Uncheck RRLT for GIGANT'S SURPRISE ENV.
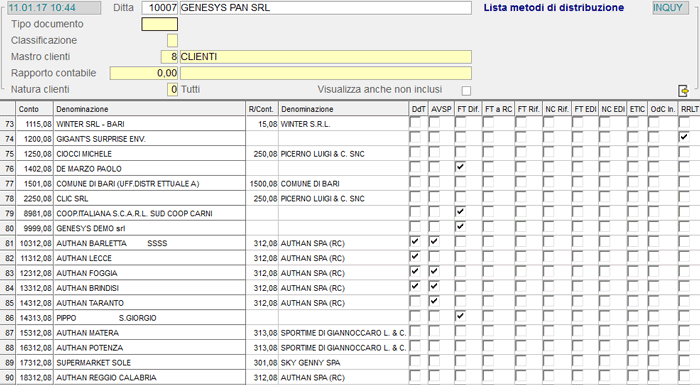This screenshot has width=700, height=385. 683,137
